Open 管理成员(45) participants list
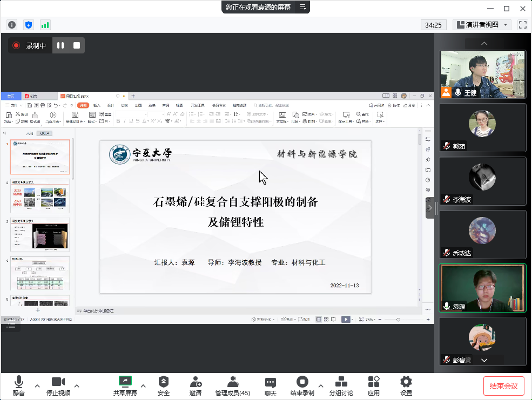Viewport: 532px width, 400px height. point(233,385)
